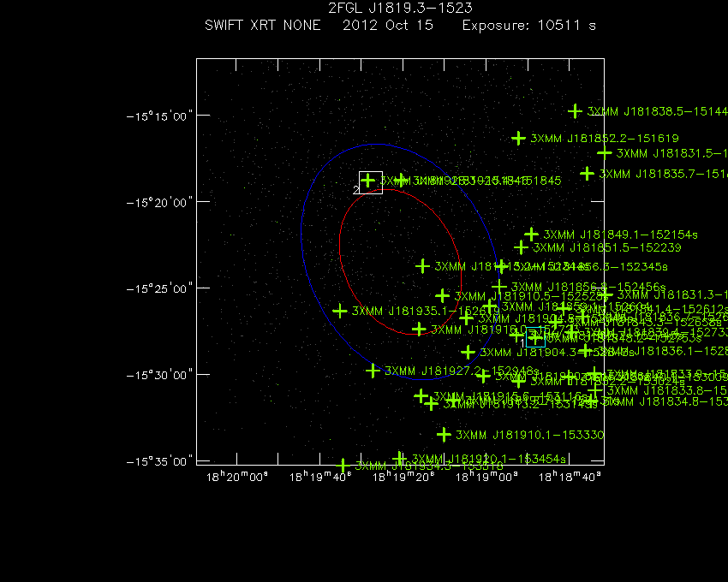The width and height of the screenshot is (728, 582).
Task: Click the label 3XMM J181927.2-152948s
Action: 462,371
